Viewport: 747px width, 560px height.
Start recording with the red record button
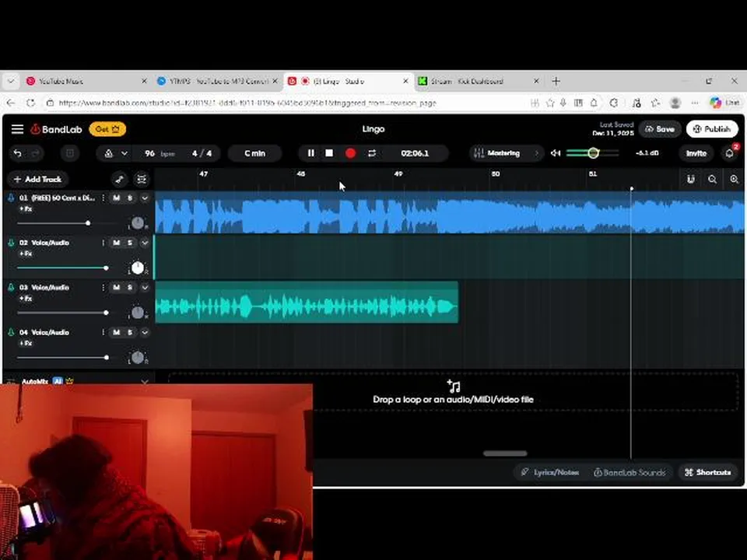coord(351,153)
